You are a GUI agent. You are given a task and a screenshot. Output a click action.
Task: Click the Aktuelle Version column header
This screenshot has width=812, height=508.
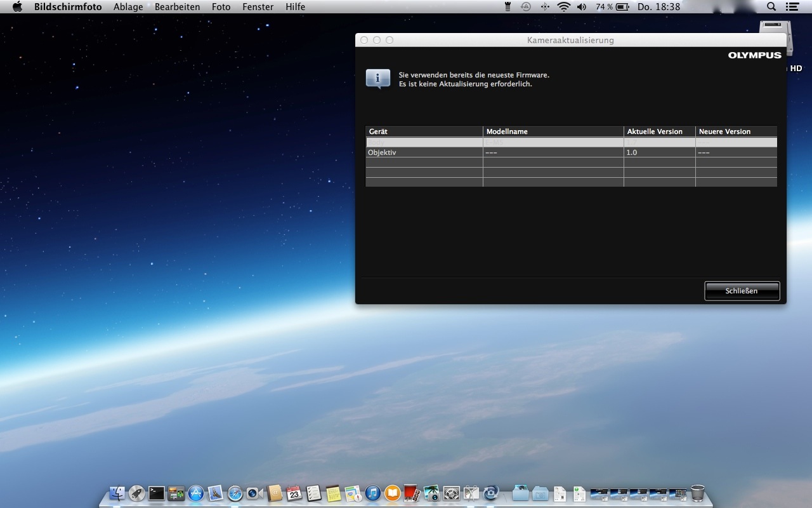[x=658, y=131]
